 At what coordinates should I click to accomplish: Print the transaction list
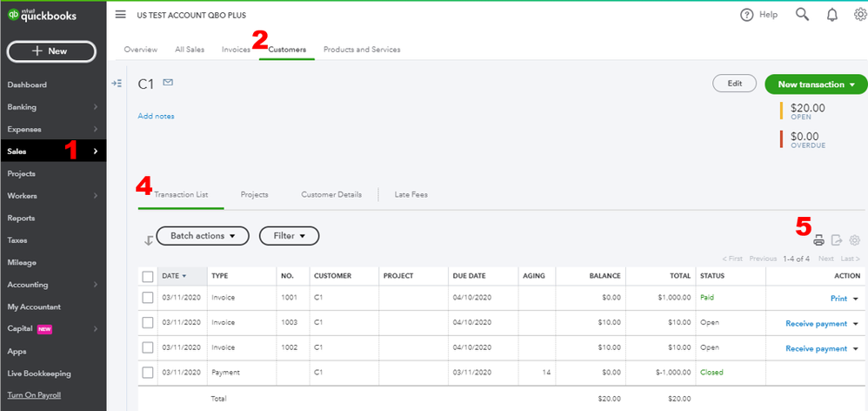[818, 240]
